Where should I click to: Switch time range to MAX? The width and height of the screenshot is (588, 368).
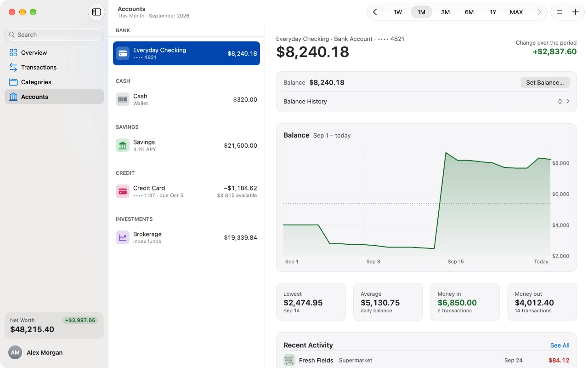coord(516,12)
